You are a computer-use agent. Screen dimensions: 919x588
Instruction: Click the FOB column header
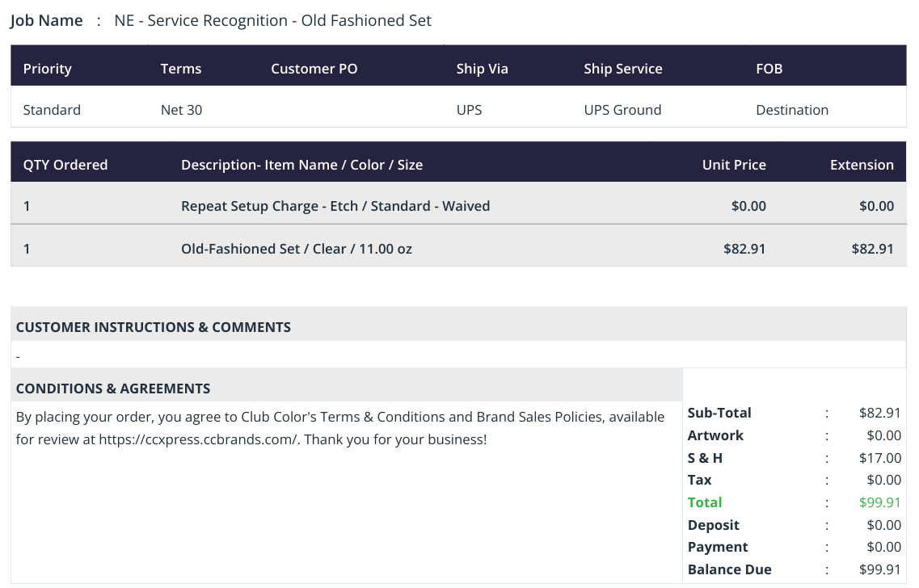[769, 69]
